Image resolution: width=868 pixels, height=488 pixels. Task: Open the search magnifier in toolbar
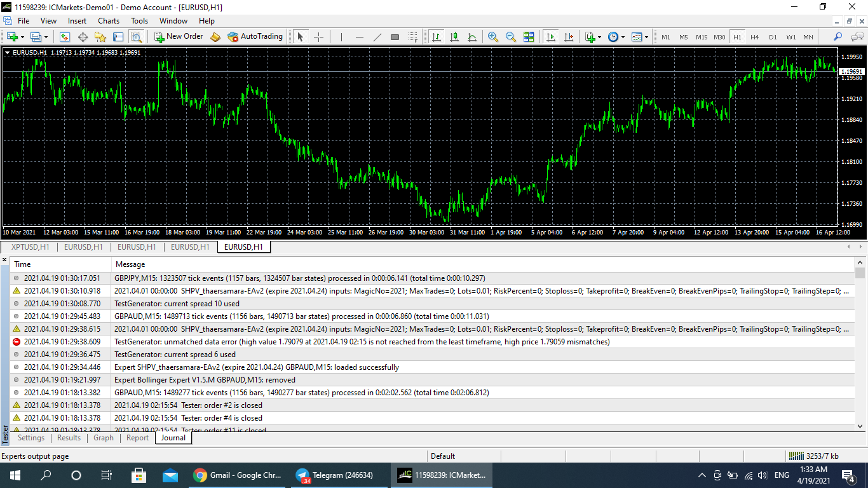pos(837,37)
